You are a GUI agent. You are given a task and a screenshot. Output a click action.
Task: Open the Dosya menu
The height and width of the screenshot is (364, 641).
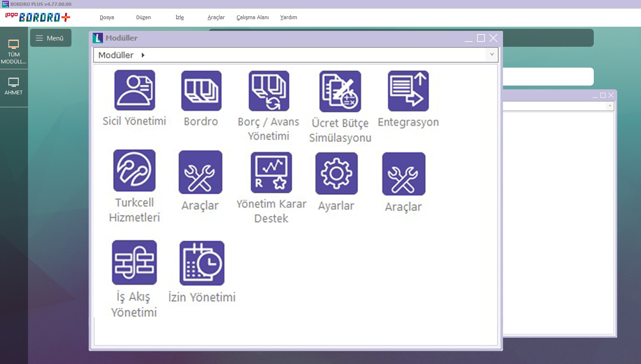pos(107,18)
